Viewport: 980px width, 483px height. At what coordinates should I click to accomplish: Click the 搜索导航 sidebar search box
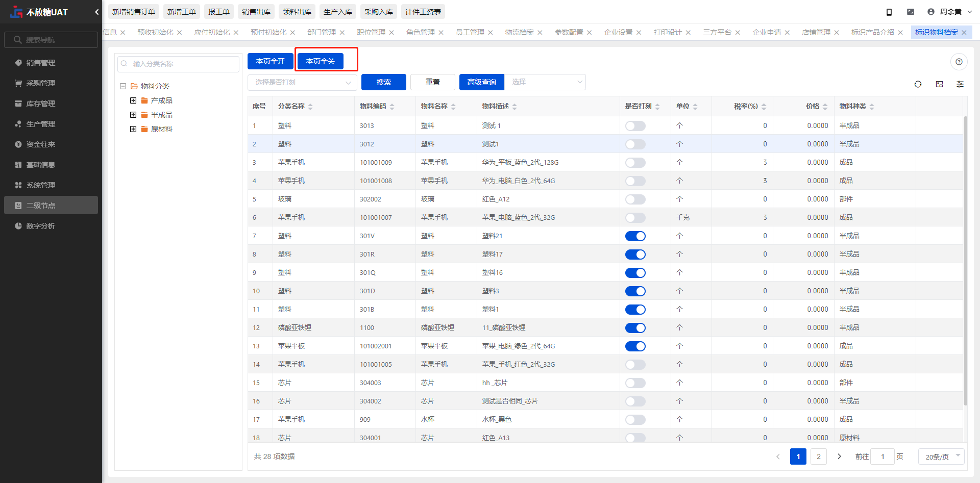coord(51,40)
